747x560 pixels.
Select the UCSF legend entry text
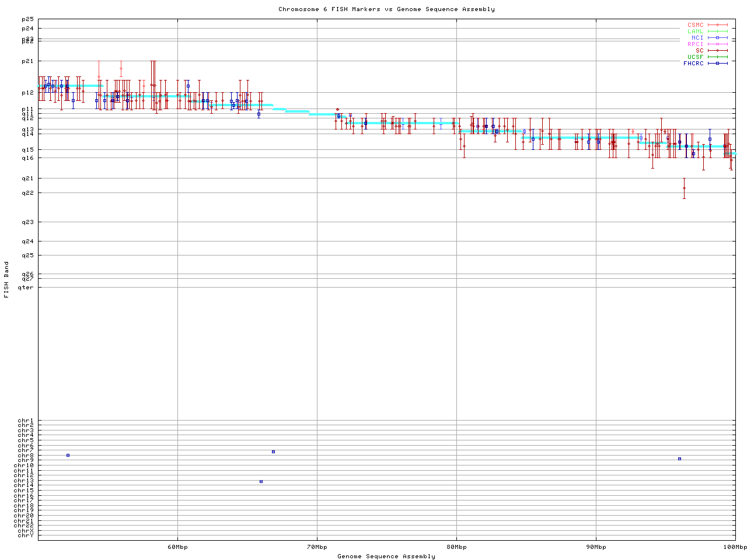coord(695,57)
